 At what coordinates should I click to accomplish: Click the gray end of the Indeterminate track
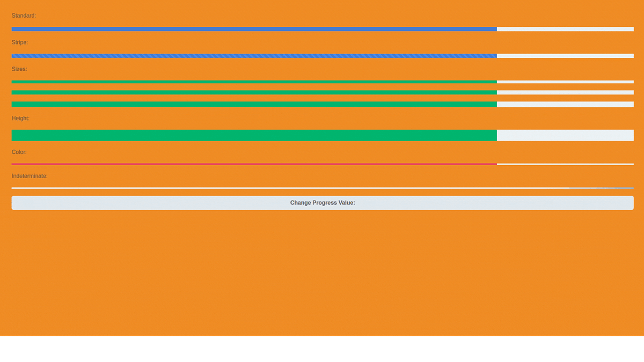coord(601,188)
